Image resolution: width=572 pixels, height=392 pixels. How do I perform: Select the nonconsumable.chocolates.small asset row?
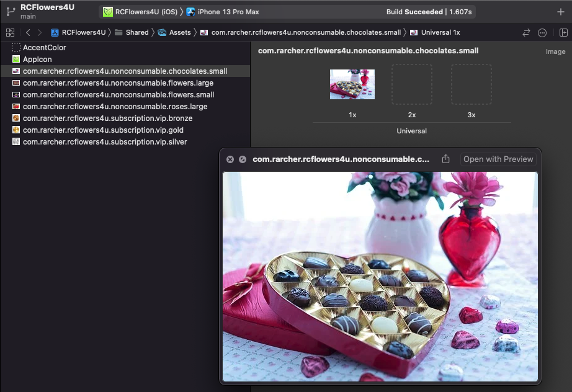click(x=125, y=71)
